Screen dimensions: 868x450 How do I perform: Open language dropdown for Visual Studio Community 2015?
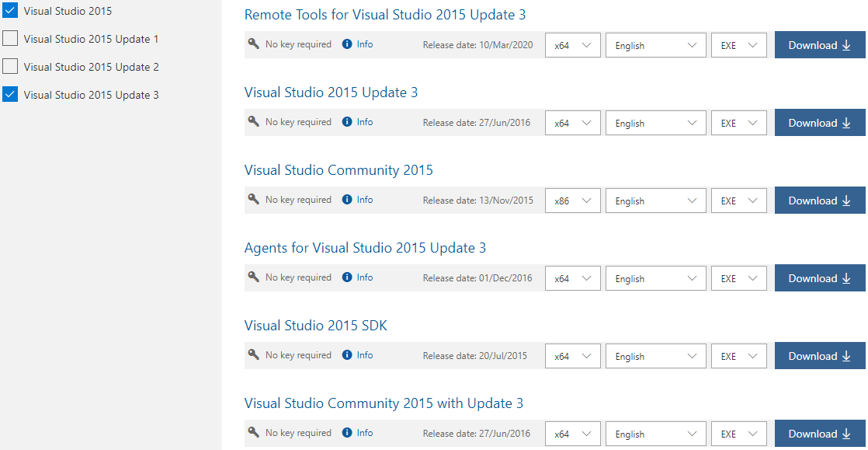pos(656,201)
